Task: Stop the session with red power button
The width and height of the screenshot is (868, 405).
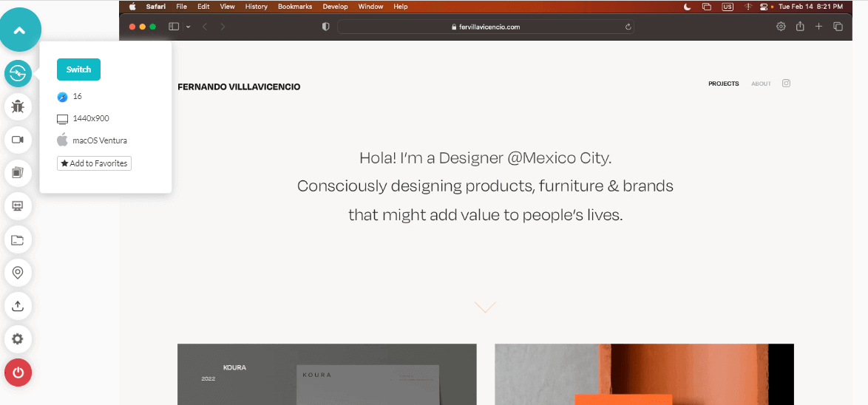Action: point(18,372)
